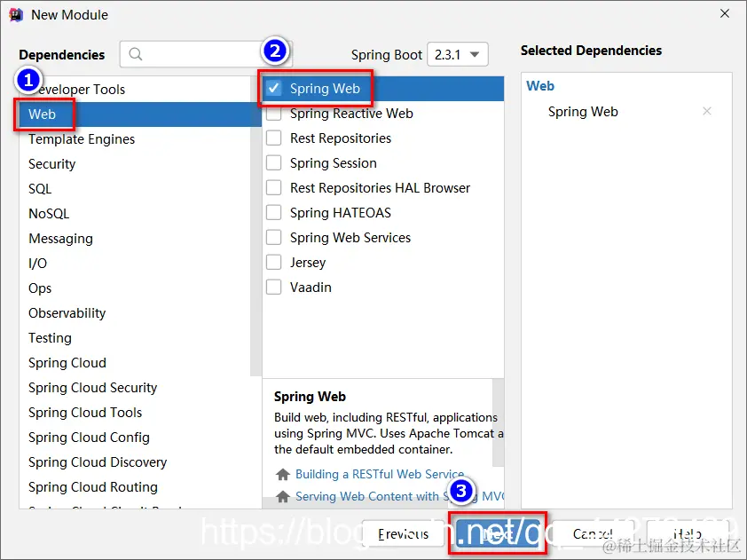Click the description panel vertical scrollbar
Image resolution: width=747 pixels, height=560 pixels.
[x=499, y=422]
